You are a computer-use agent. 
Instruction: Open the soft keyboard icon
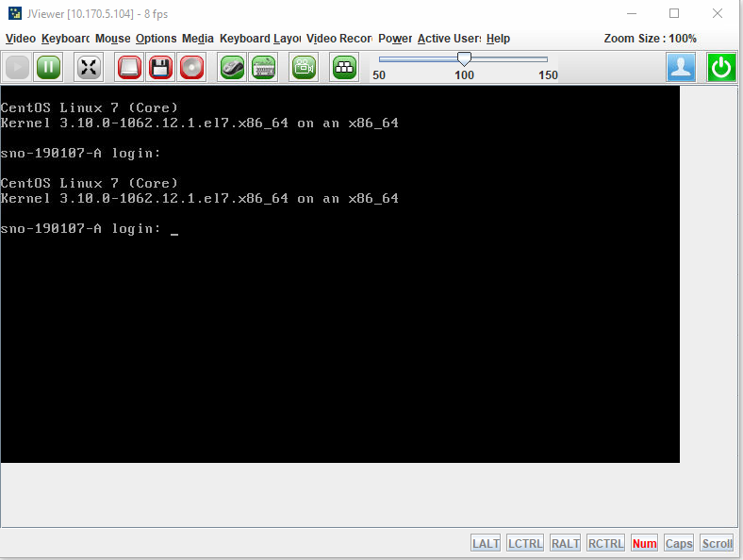click(x=263, y=67)
